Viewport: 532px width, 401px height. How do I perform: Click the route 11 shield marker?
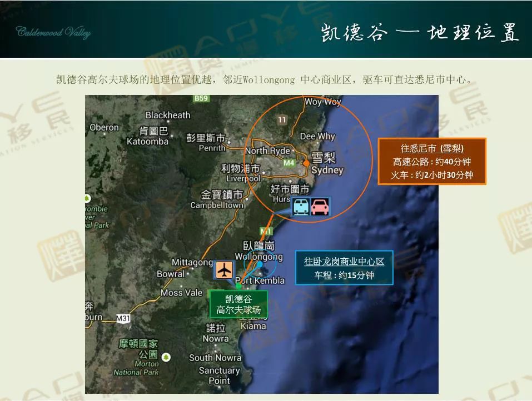[282, 119]
